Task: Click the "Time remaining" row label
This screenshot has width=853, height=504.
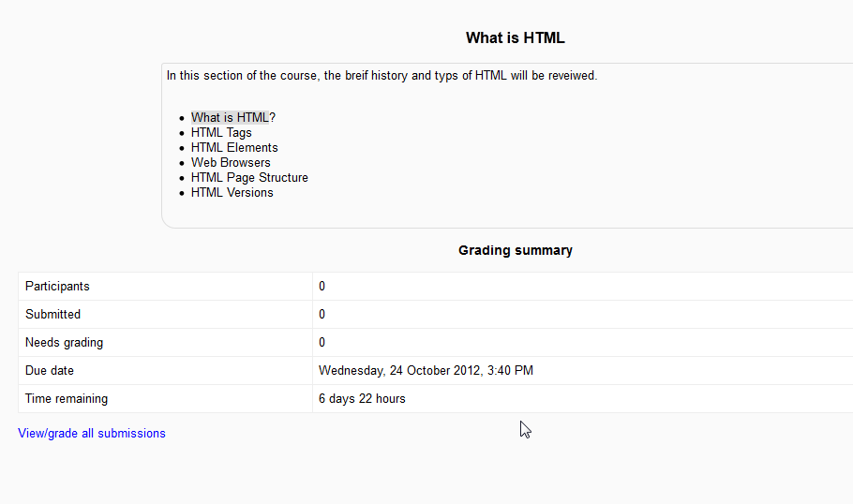Action: (67, 399)
